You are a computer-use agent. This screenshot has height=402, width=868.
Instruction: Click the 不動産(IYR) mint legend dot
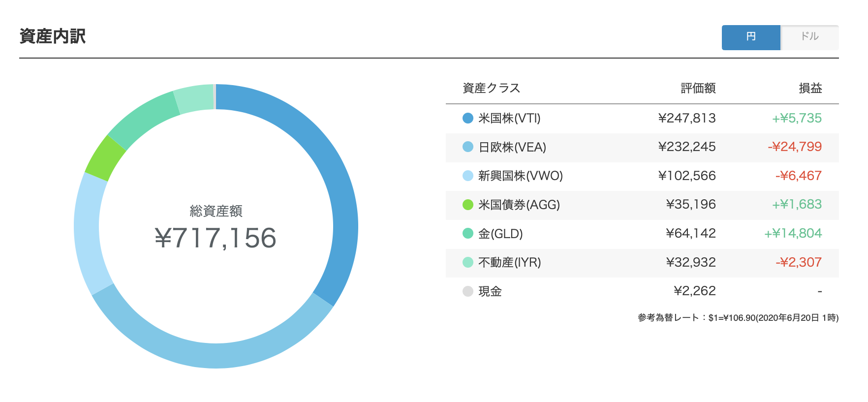468,262
